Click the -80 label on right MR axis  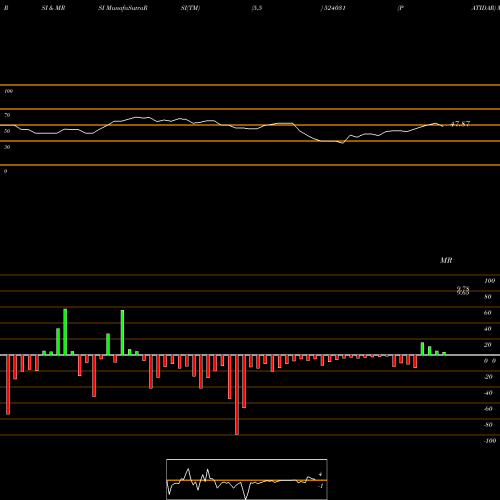(488, 425)
